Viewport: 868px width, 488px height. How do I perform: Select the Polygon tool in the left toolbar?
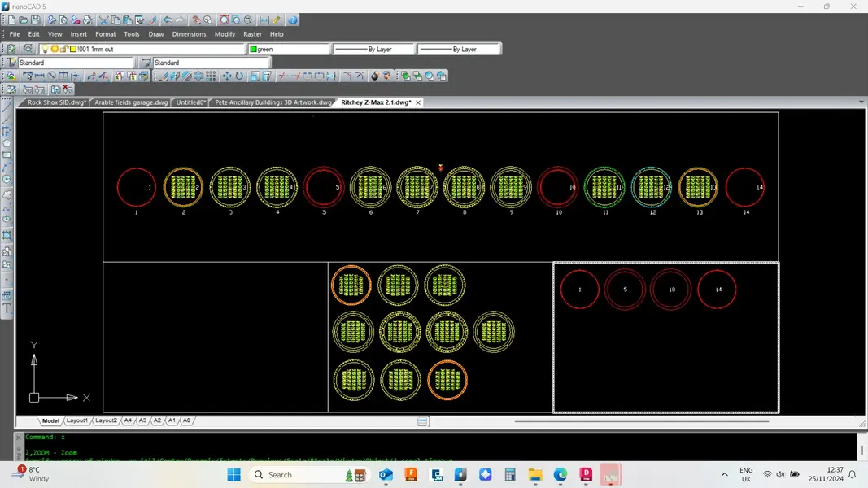(x=7, y=143)
